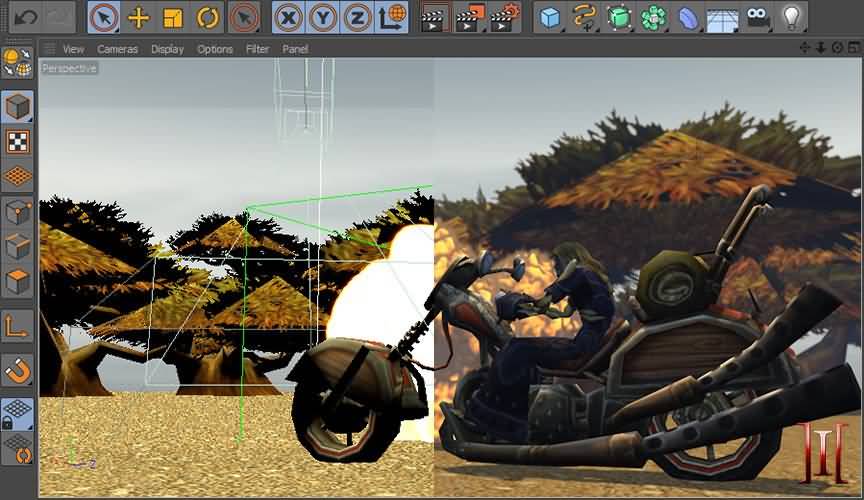Screen dimensions: 864x500
Task: Click the Perspective viewport label
Action: click(x=69, y=68)
